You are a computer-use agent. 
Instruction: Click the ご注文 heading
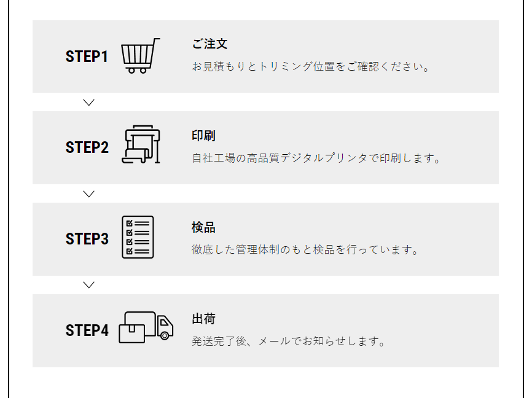pyautogui.click(x=209, y=44)
